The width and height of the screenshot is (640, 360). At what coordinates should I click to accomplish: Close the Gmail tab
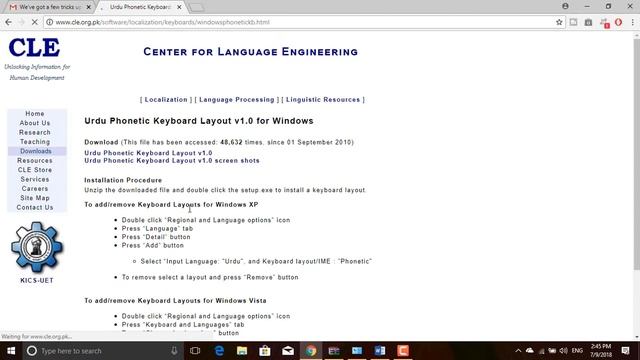(x=89, y=7)
